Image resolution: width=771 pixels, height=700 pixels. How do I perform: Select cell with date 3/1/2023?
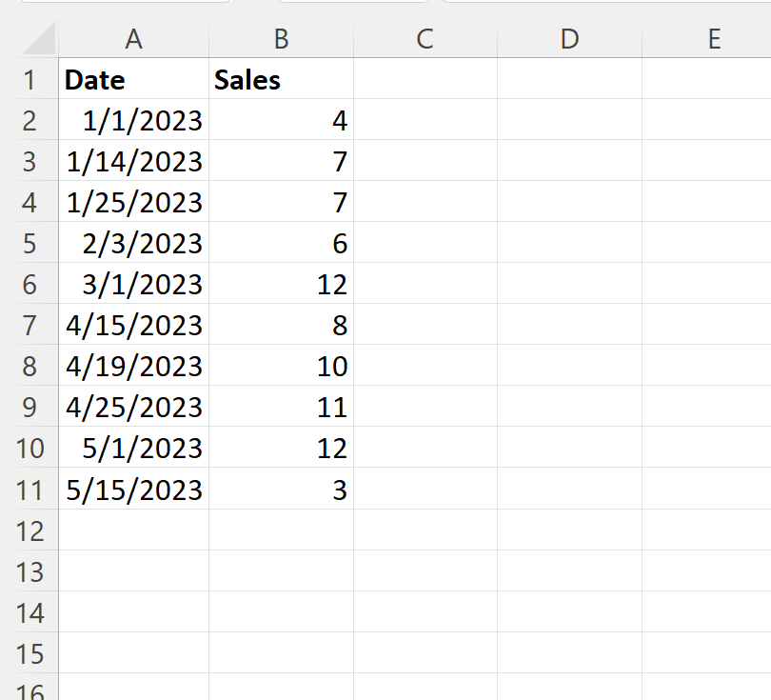(134, 284)
